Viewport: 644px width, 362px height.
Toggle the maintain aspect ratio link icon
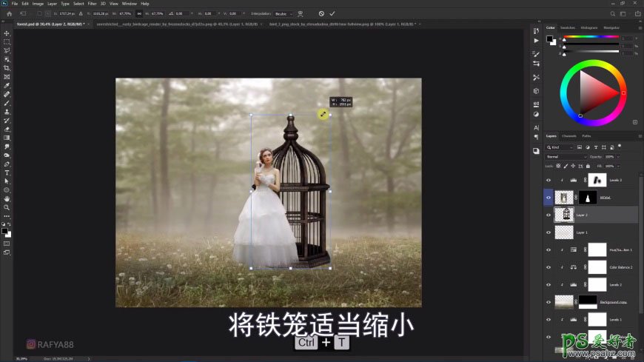(x=139, y=13)
